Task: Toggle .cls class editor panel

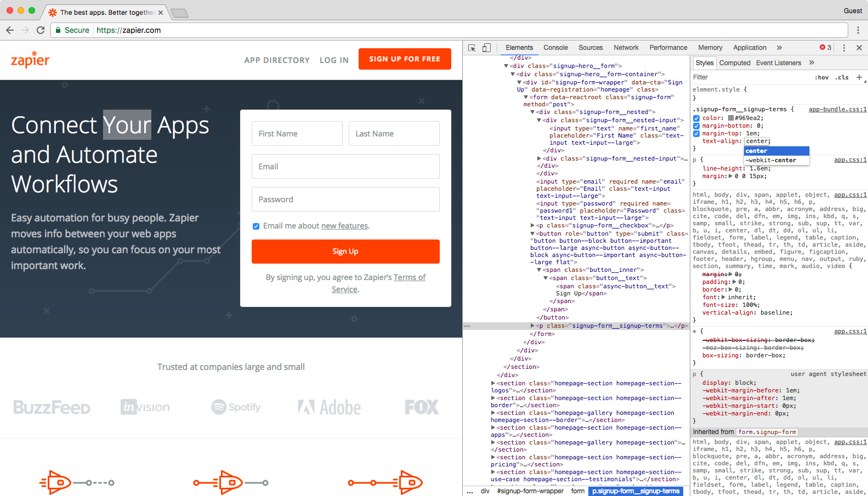Action: pyautogui.click(x=842, y=77)
